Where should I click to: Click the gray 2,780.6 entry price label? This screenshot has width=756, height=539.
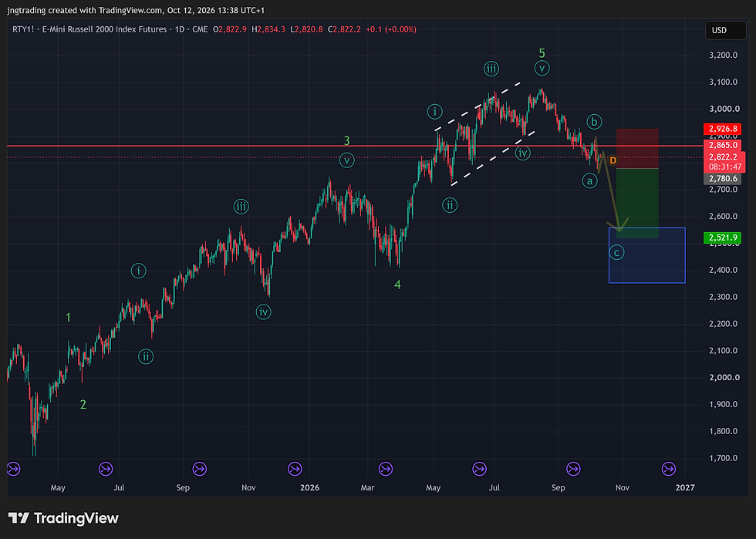(x=722, y=178)
